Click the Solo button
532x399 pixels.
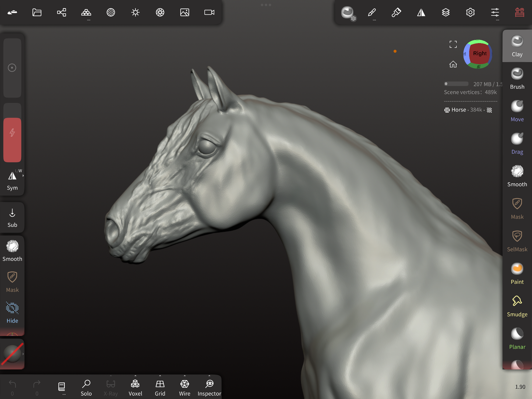pos(86,387)
